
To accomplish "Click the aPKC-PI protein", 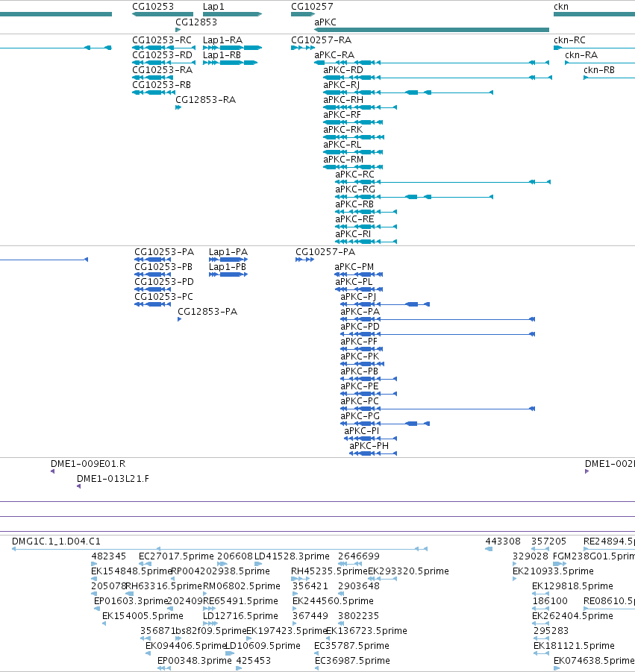I will tap(370, 439).
